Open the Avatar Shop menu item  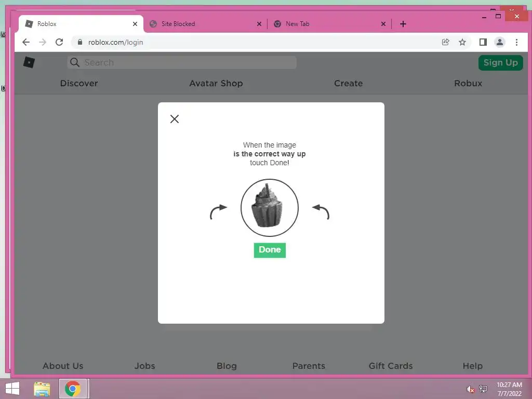[x=216, y=83]
